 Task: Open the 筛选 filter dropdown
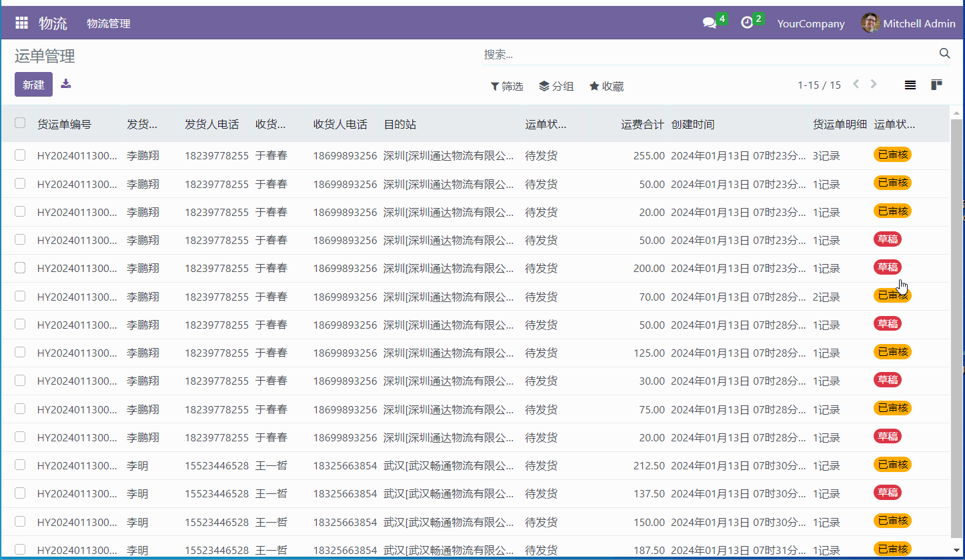[x=507, y=85]
